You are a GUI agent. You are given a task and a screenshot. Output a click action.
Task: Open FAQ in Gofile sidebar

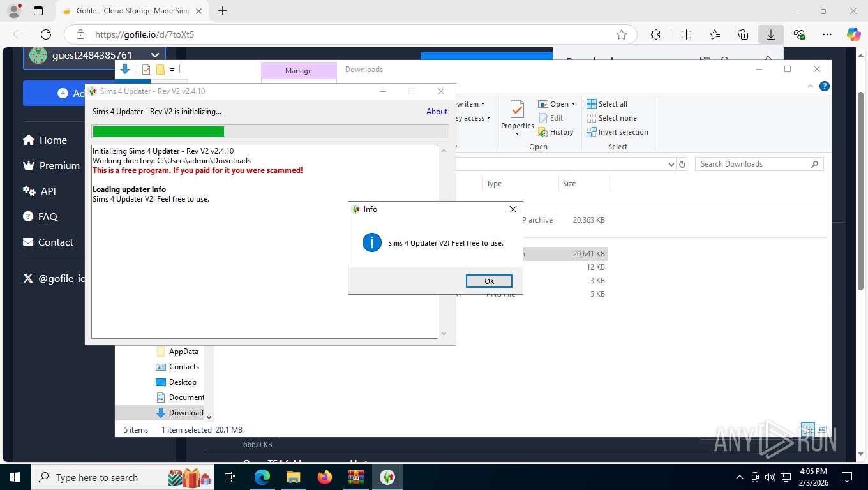coord(40,217)
